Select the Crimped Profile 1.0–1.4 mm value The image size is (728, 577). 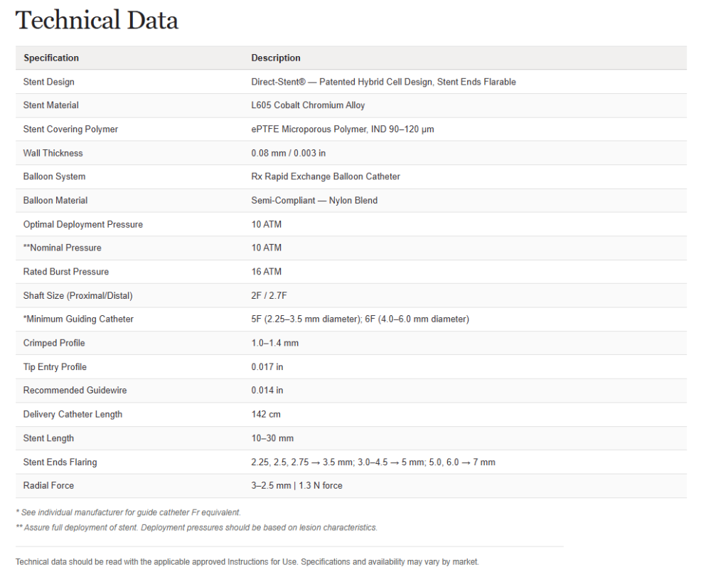tap(275, 344)
